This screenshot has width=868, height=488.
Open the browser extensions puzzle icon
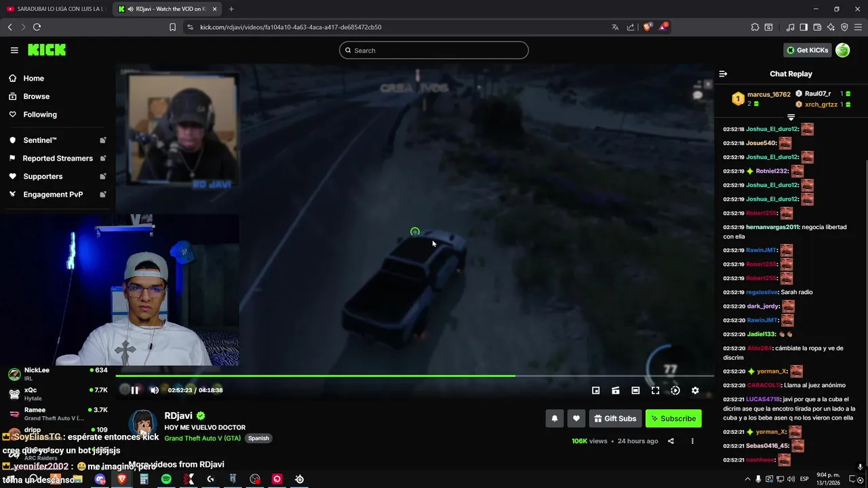(755, 27)
